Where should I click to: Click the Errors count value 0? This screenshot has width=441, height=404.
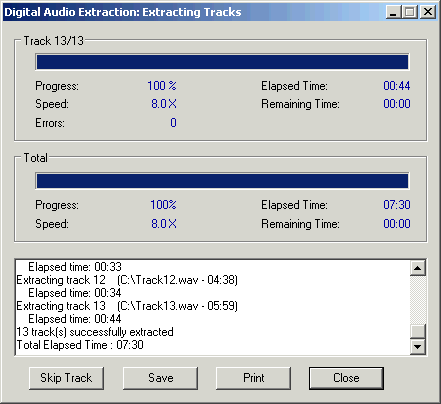pyautogui.click(x=173, y=123)
